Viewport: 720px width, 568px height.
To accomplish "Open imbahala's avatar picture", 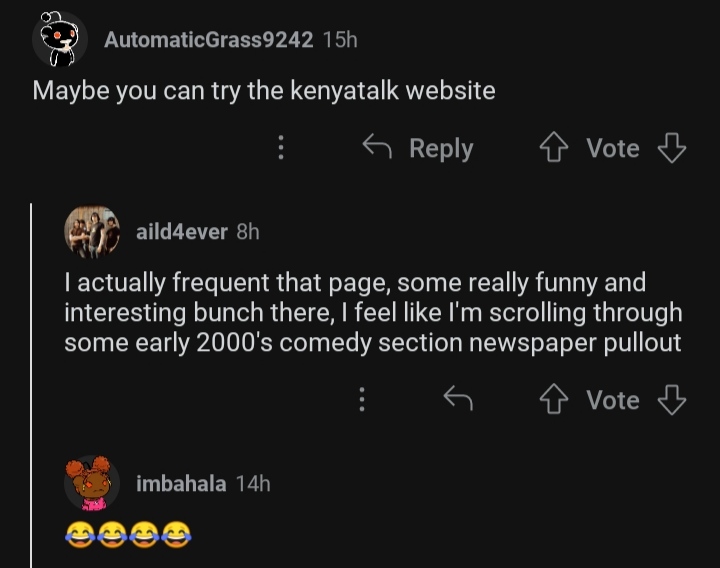I will pos(91,485).
